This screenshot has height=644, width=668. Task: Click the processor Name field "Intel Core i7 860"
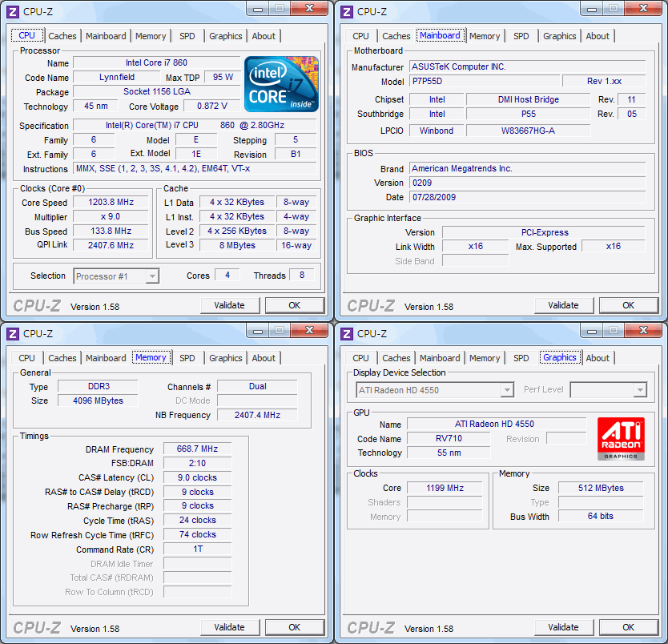[x=156, y=62]
